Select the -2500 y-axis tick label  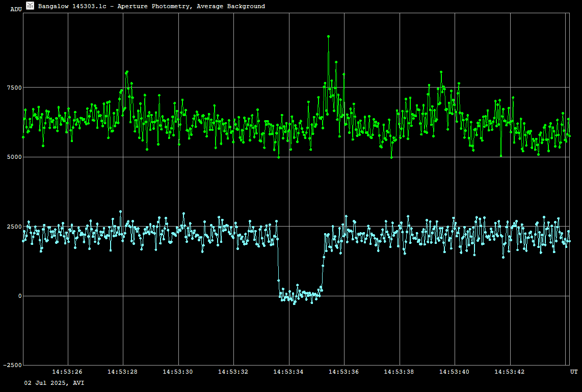click(x=12, y=365)
